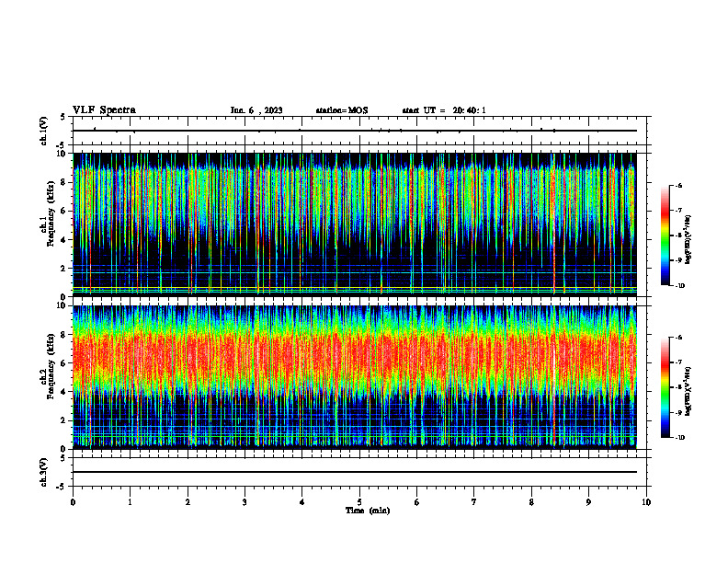Click the time axis tick label "3"

pyautogui.click(x=245, y=502)
